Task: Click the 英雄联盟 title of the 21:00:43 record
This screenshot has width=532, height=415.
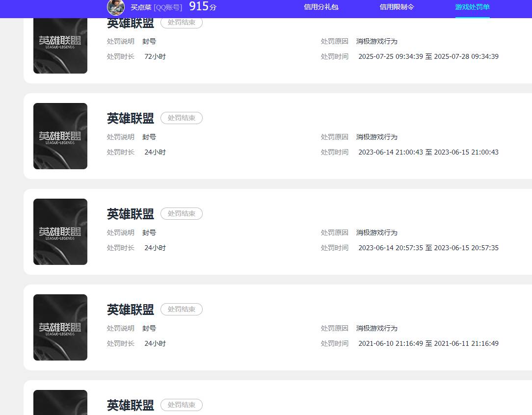Action: pyautogui.click(x=131, y=118)
